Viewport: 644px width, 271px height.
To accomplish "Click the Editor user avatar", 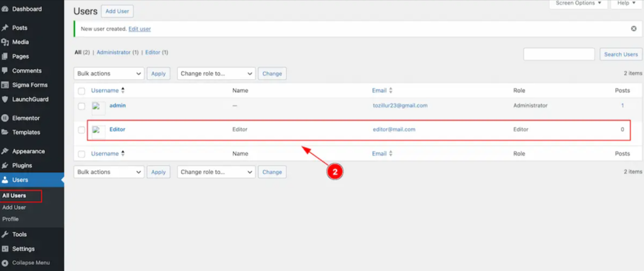I will click(x=99, y=132).
